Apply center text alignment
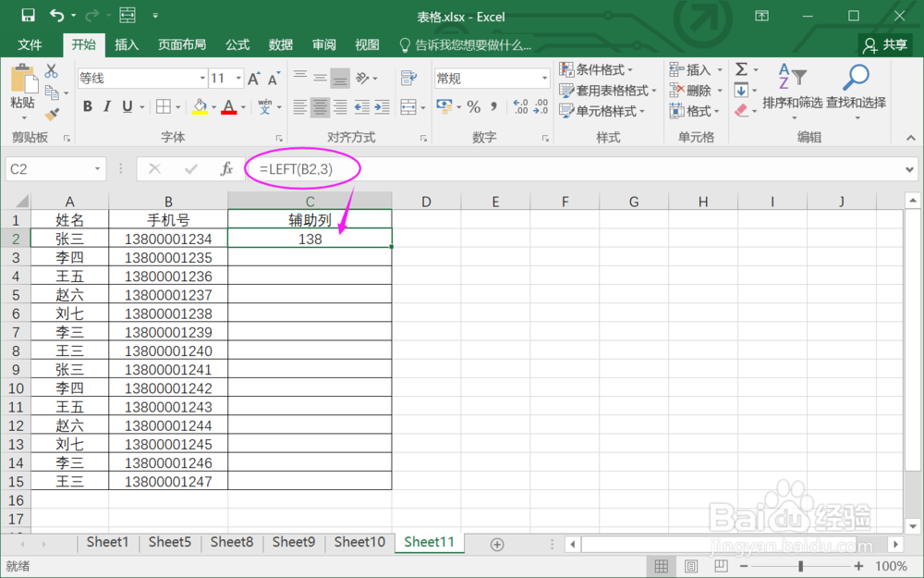The width and height of the screenshot is (924, 578). pos(320,106)
